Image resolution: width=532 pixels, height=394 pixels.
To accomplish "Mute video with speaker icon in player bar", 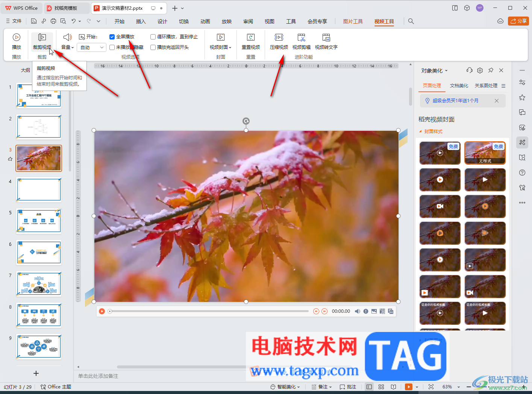I will pyautogui.click(x=358, y=311).
